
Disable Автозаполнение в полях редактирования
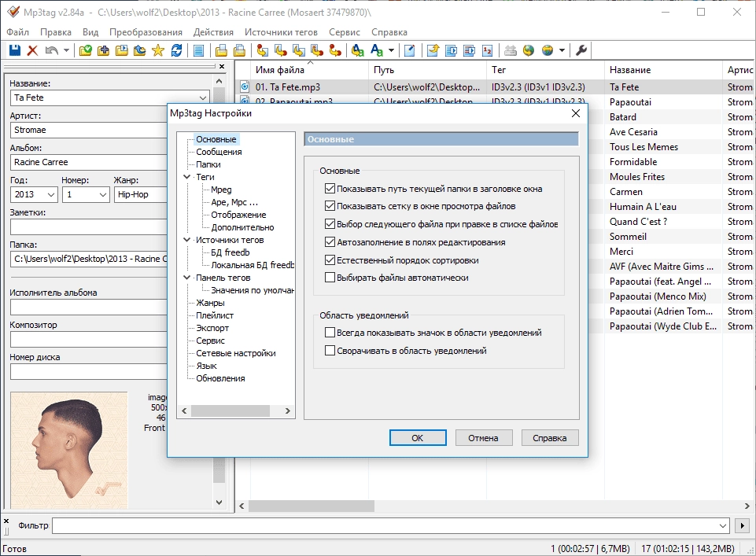(x=330, y=242)
